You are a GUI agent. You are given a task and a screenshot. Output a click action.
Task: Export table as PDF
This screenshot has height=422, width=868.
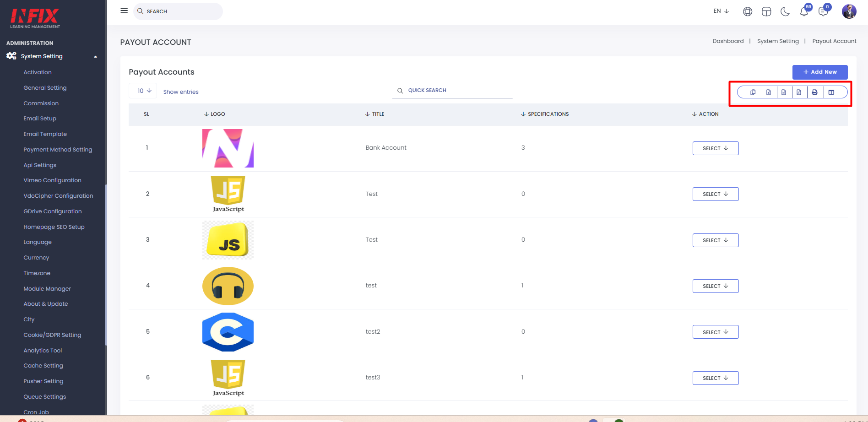click(x=799, y=92)
